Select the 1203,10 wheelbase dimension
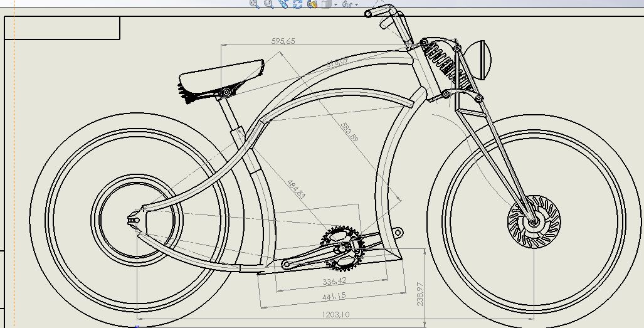 tap(335, 314)
